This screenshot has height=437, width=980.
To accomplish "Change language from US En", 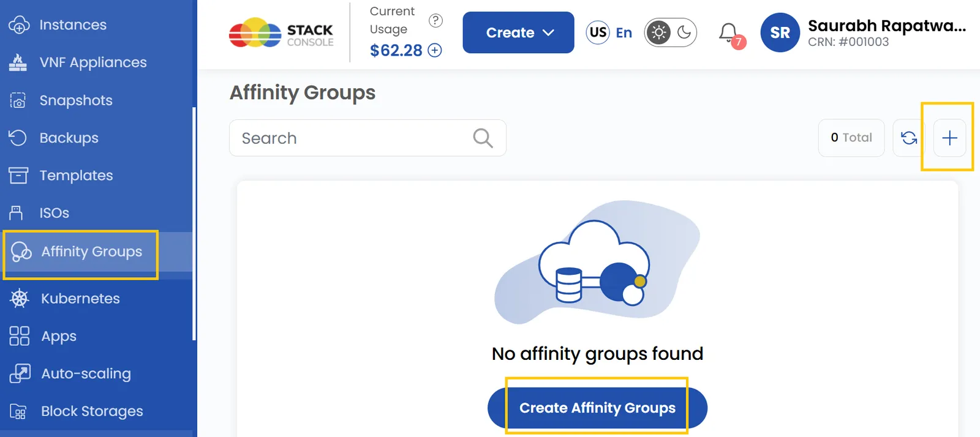I will [609, 32].
